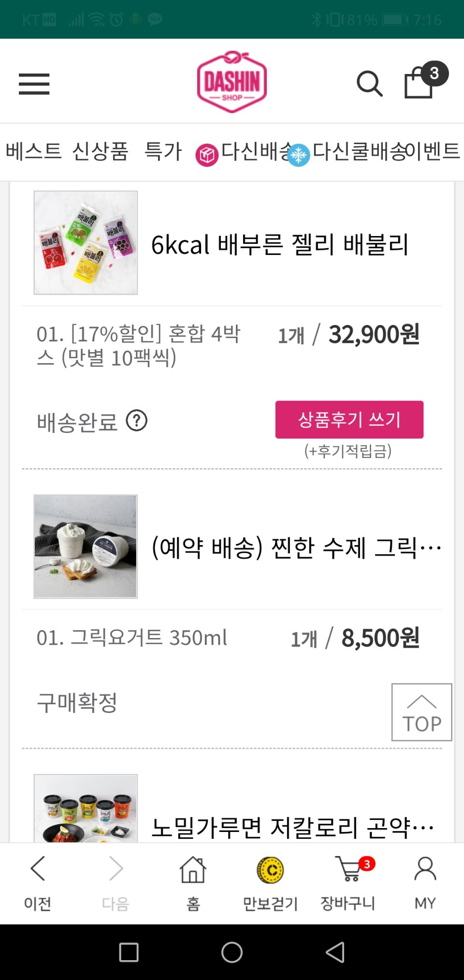This screenshot has width=464, height=980.
Task: Switch to the 특가 tab
Action: click(x=163, y=151)
